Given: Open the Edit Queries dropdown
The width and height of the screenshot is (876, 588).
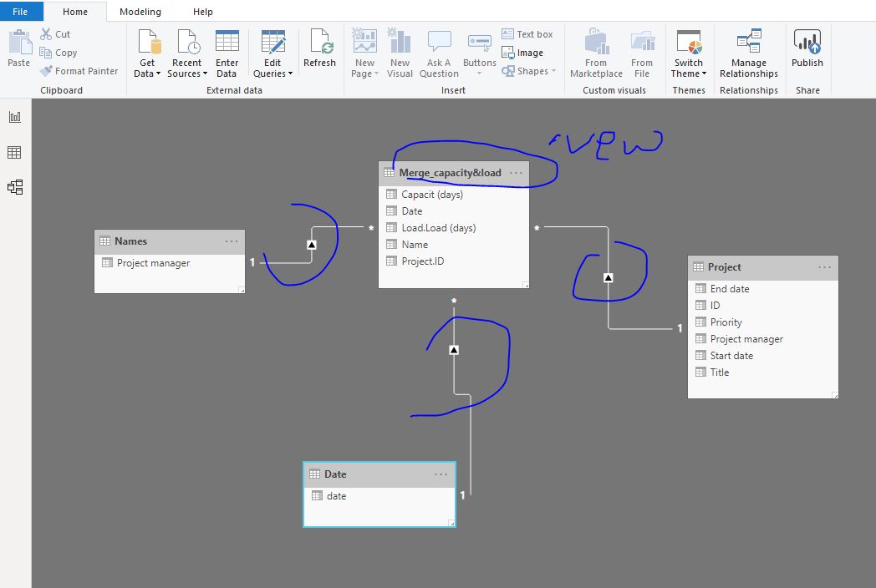Looking at the screenshot, I should pos(272,53).
